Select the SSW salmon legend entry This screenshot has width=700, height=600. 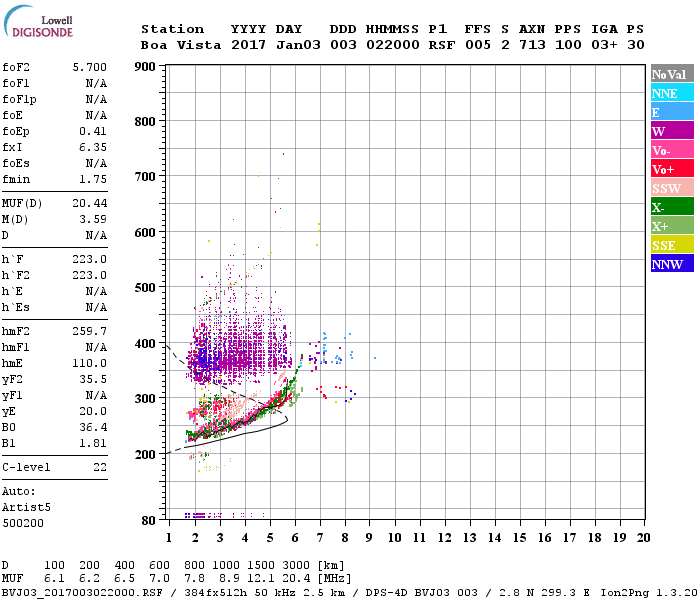coord(671,188)
